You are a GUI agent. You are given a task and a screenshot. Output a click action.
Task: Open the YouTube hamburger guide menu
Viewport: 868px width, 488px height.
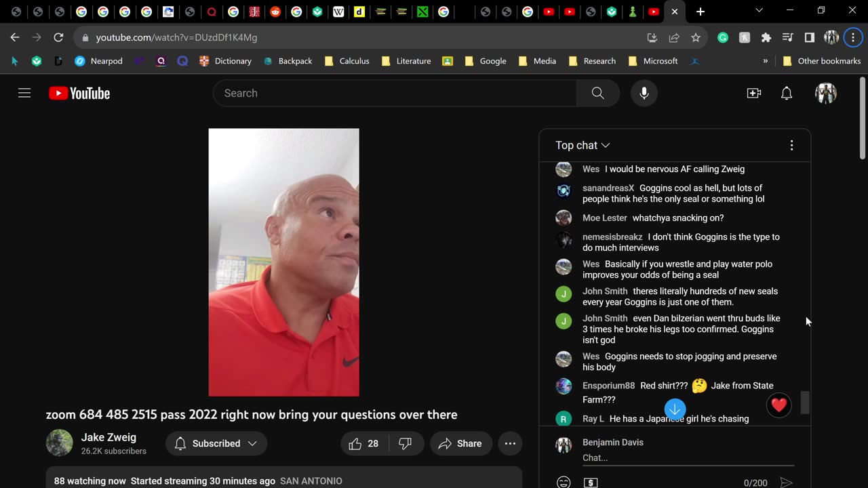click(24, 93)
